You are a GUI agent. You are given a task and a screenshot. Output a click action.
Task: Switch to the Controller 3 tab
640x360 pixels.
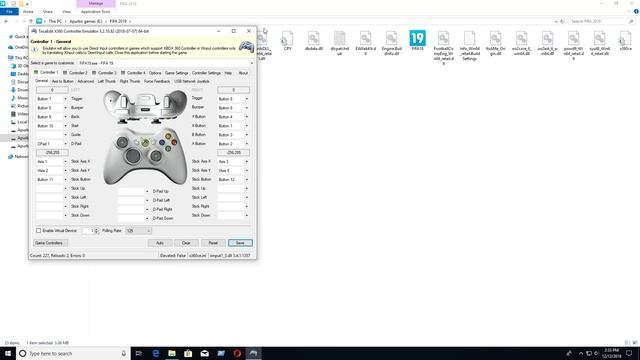[x=104, y=73]
